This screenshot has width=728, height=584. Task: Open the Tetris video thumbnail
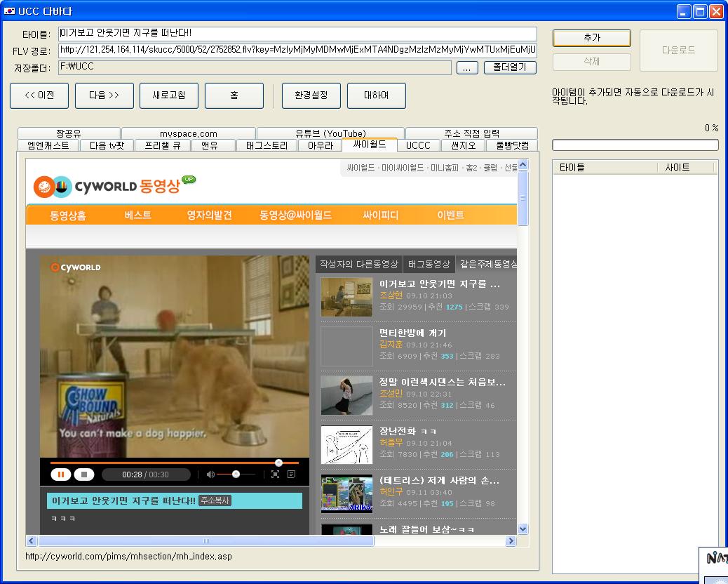point(347,494)
